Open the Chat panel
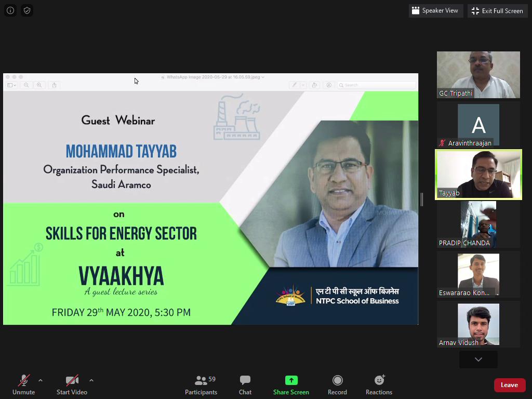 point(245,385)
